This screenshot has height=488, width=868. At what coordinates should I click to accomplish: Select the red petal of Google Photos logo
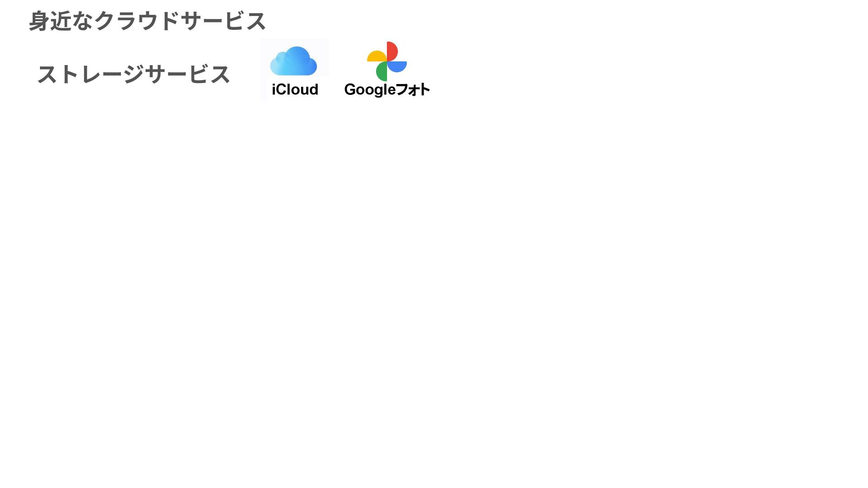[x=392, y=51]
